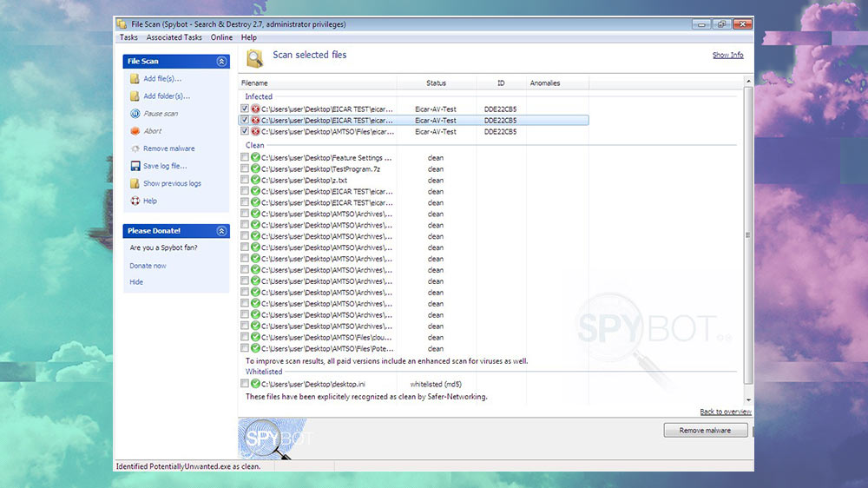Click the Add file(s) folder icon

coord(135,79)
